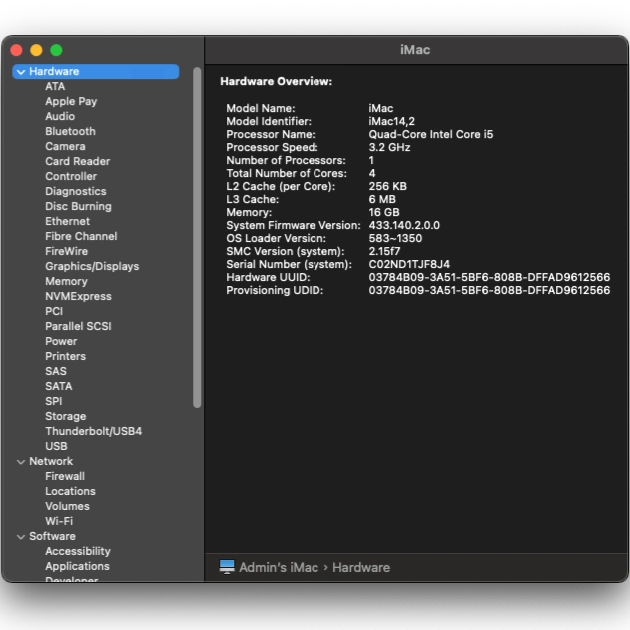Open Volumes under Network
Viewport: 630px width, 630px height.
[67, 506]
